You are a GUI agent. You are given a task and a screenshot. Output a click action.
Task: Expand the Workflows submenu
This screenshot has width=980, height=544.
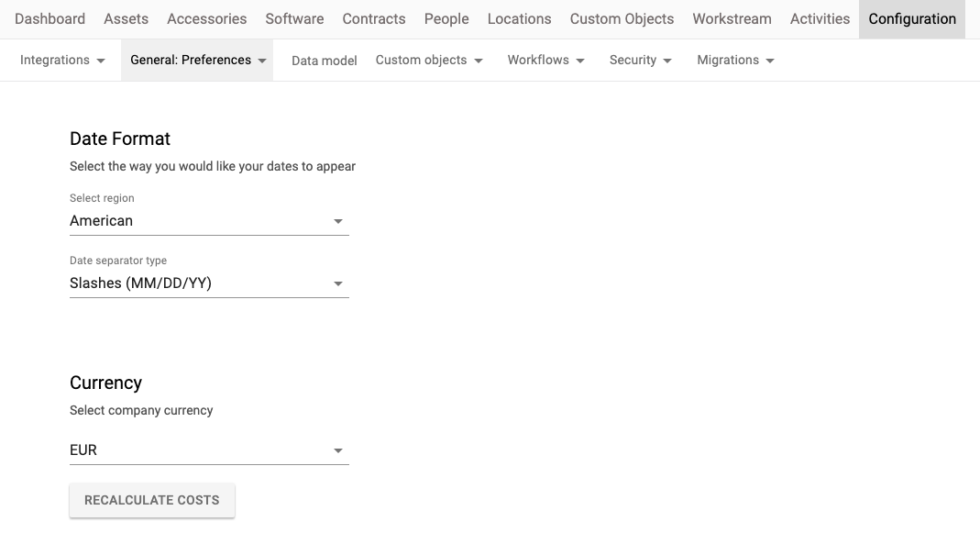coord(545,60)
